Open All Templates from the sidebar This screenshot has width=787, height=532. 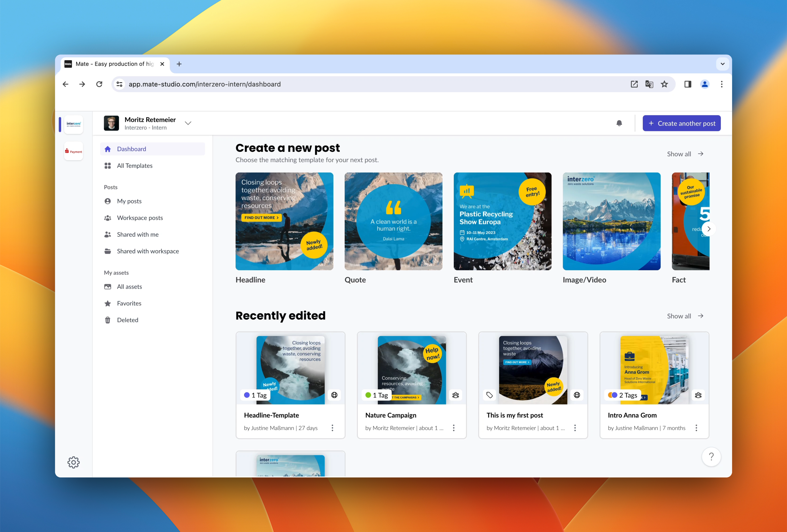(134, 166)
